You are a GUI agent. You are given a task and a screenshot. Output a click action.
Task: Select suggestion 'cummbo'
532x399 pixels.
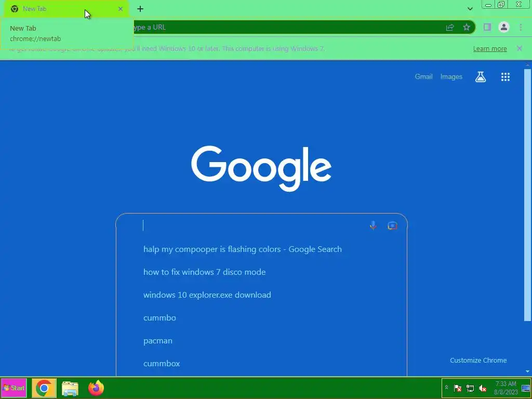pyautogui.click(x=261, y=318)
